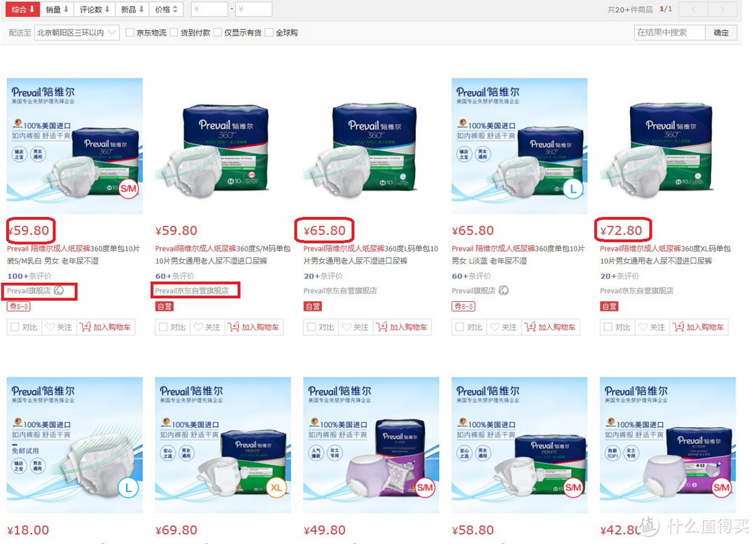Sort results by 综合
This screenshot has height=544, width=756.
22,9
